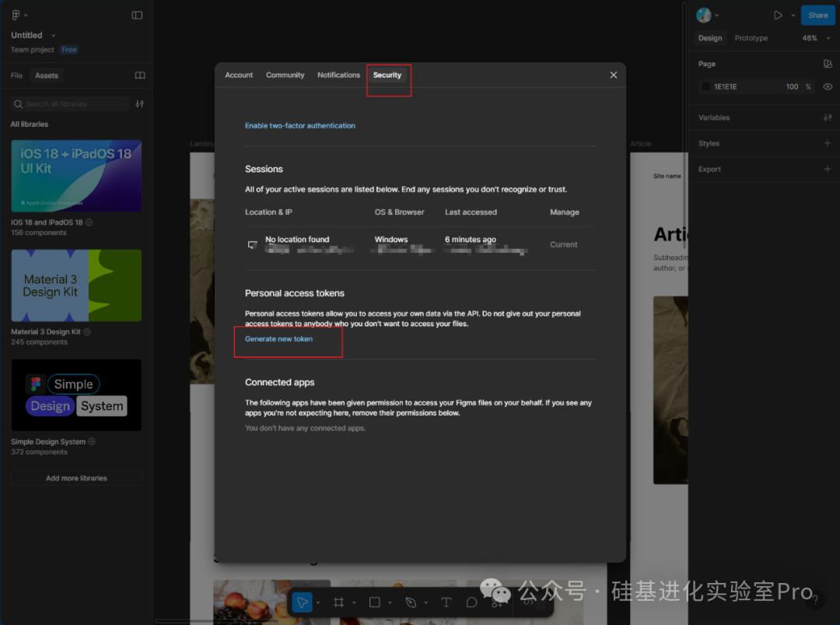Select the Comment tool
This screenshot has height=625, width=840.
[x=471, y=602]
